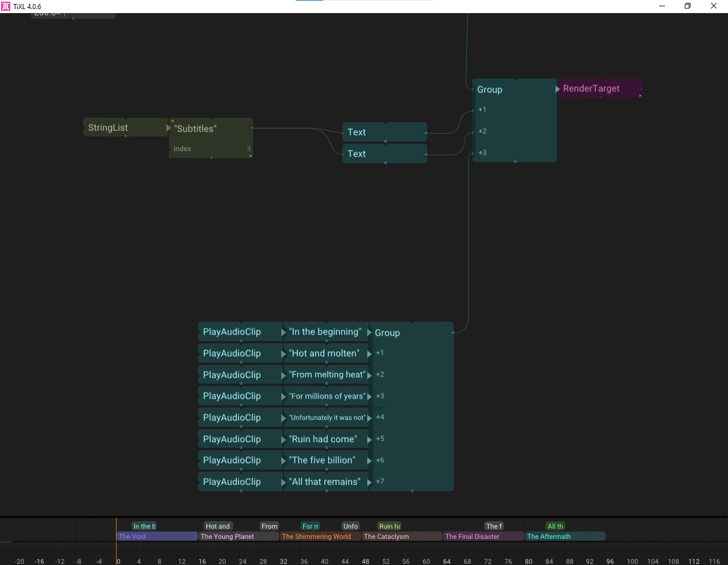Click the arrow before "In the beginning" node
Viewport: 728px width, 565px height.
coord(284,333)
